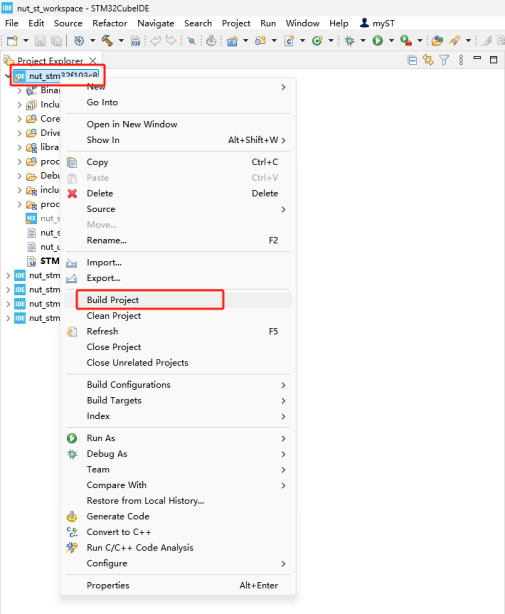Open the Debug As submenu

pyautogui.click(x=178, y=453)
